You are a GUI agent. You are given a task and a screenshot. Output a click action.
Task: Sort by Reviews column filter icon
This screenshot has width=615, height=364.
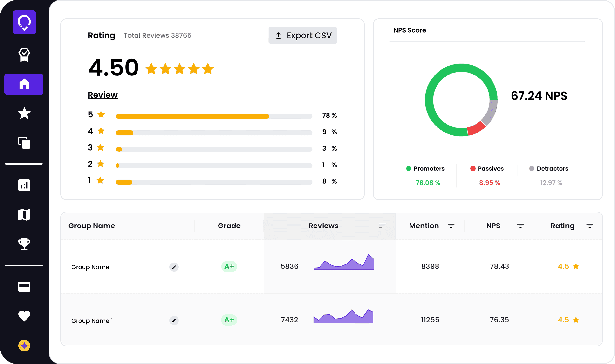[383, 226]
